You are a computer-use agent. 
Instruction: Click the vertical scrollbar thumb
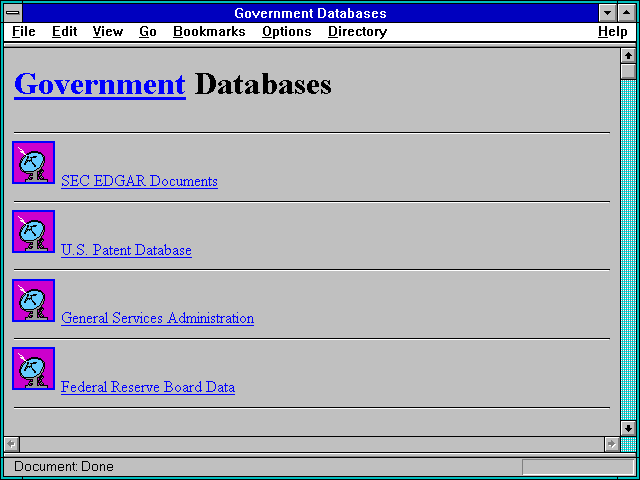(628, 71)
